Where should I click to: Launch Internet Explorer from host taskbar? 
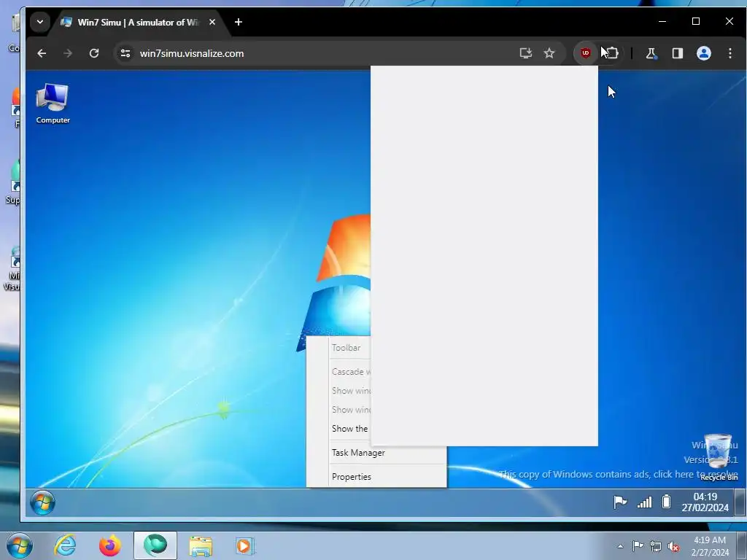point(65,545)
